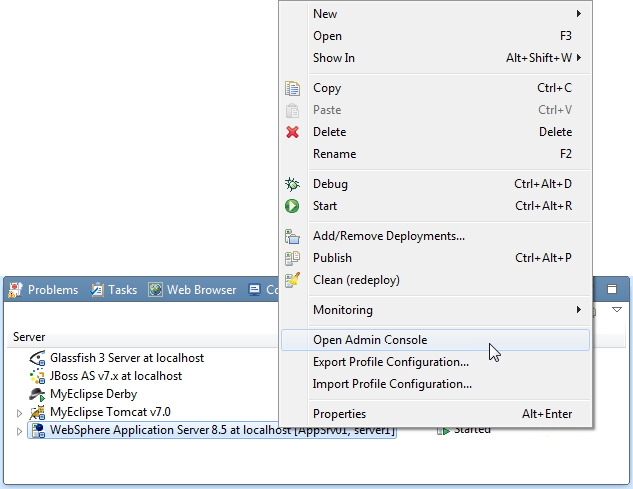Click the Server column header

click(29, 338)
